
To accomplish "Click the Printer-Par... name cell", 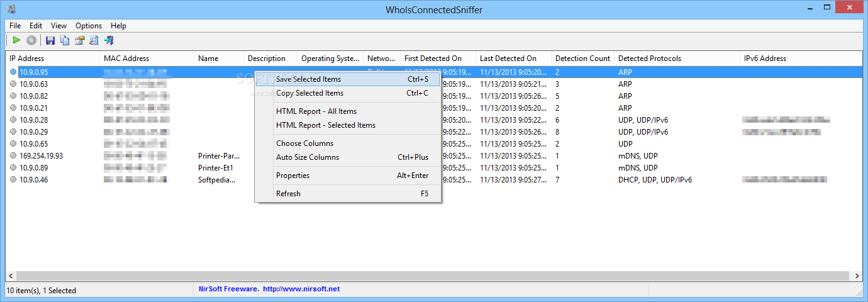I will pos(219,156).
